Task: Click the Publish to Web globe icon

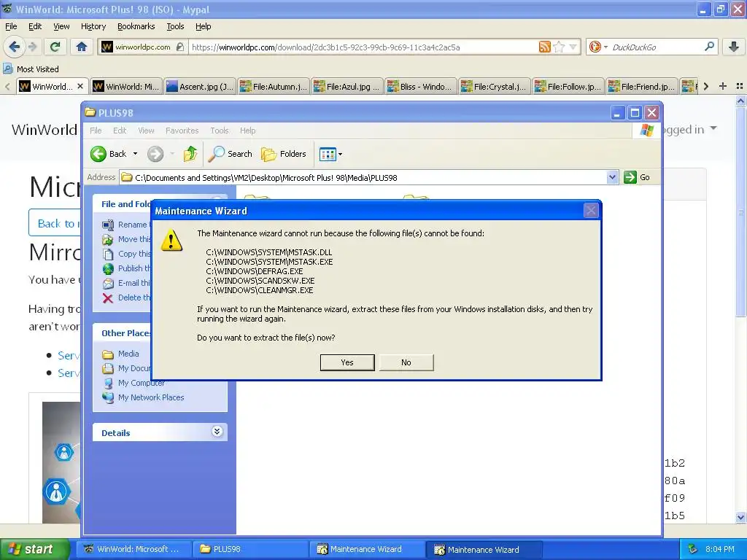Action: tap(108, 269)
